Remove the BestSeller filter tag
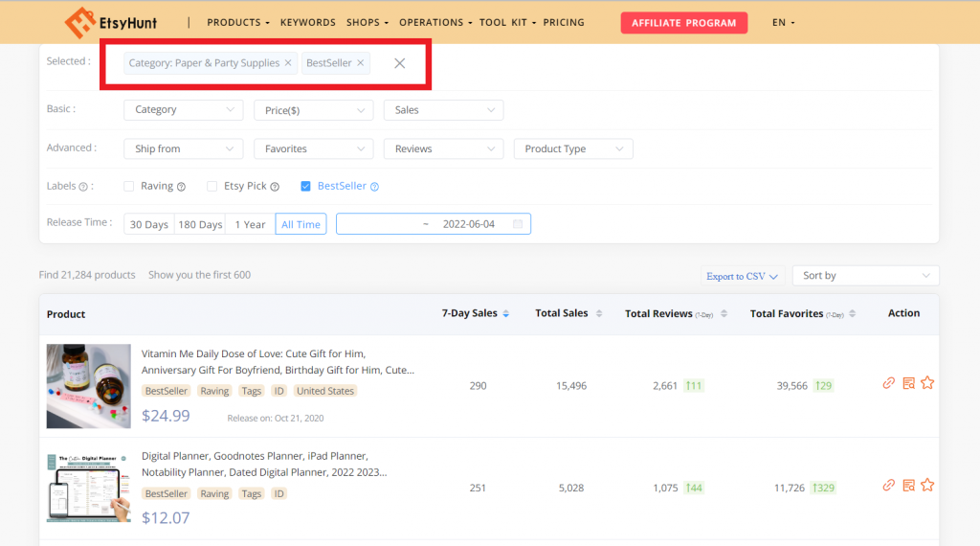Screen dimensions: 980x546 coord(361,63)
